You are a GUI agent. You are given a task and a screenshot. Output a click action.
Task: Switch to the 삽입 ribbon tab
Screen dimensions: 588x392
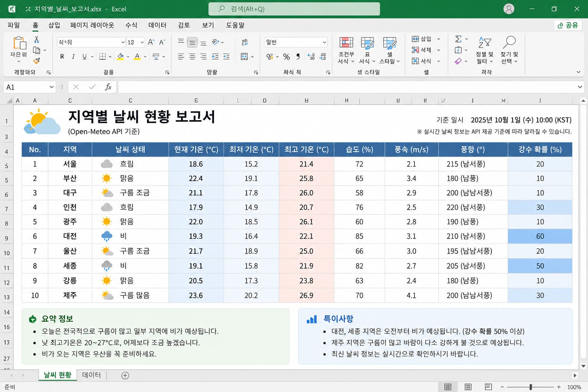pyautogui.click(x=54, y=25)
